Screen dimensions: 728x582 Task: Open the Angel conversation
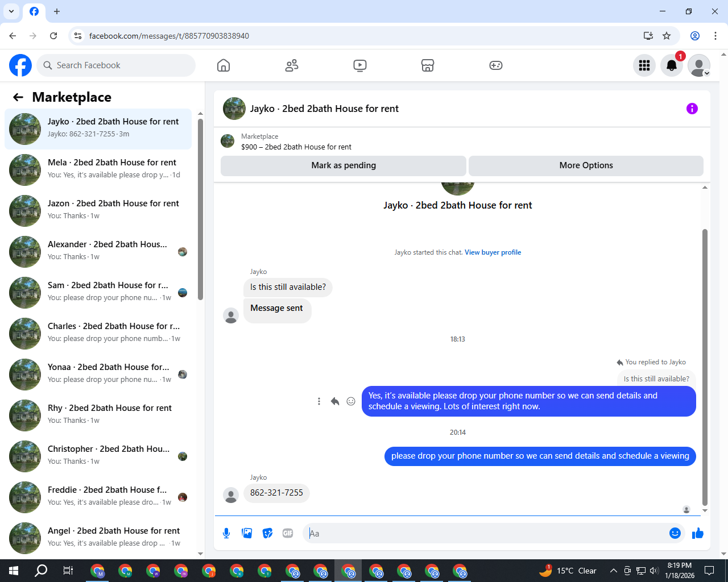[98, 538]
